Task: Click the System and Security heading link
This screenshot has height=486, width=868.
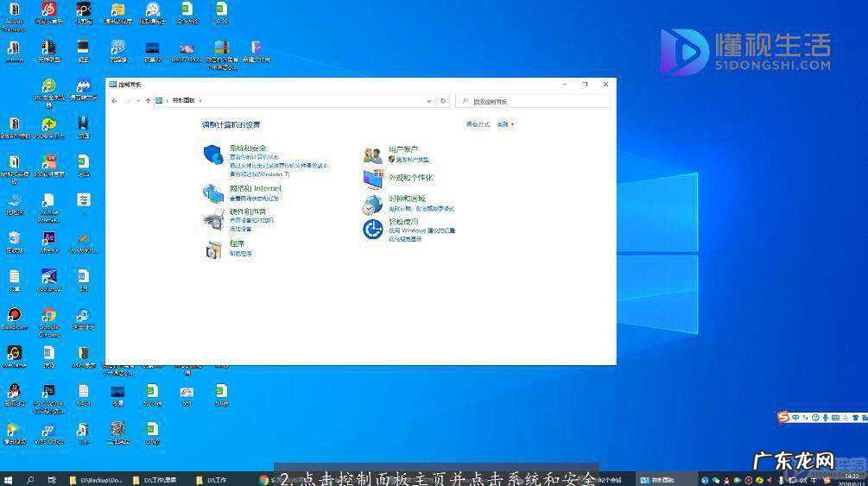Action: tap(248, 148)
